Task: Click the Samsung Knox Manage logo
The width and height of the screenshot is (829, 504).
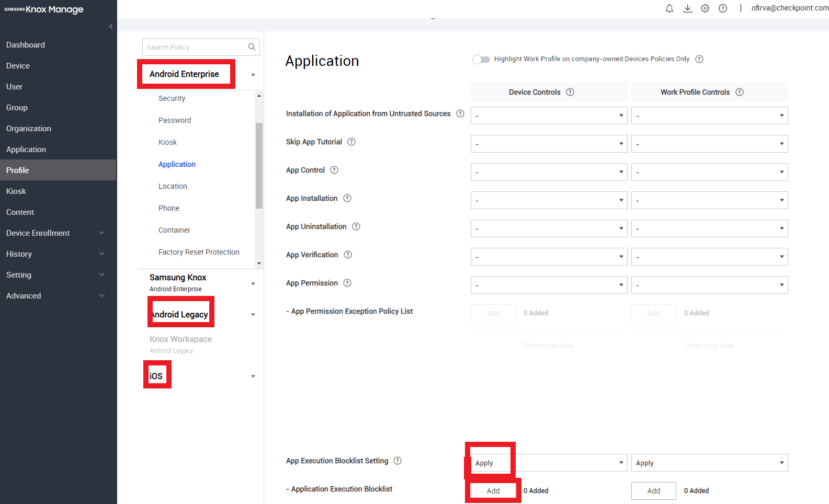Action: coord(44,9)
